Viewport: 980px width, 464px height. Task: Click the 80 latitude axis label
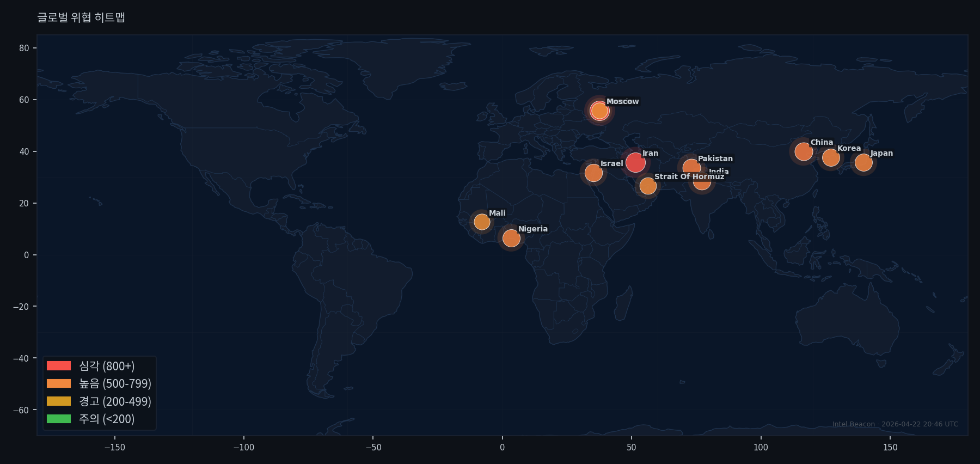pyautogui.click(x=24, y=48)
